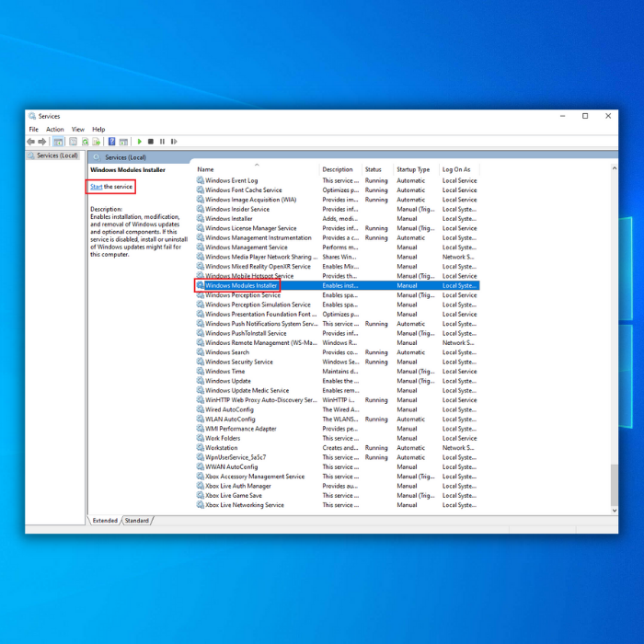The image size is (644, 644).
Task: Sort by the Status column header
Action: pos(378,169)
